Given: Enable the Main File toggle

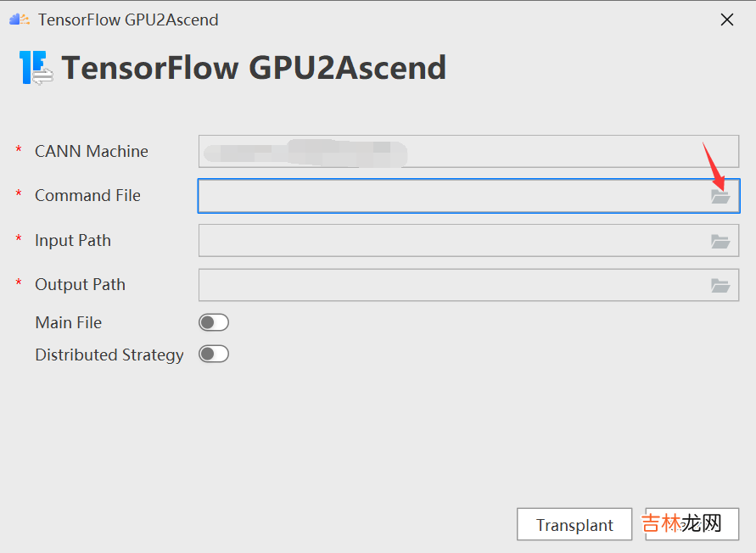Looking at the screenshot, I should pos(214,322).
